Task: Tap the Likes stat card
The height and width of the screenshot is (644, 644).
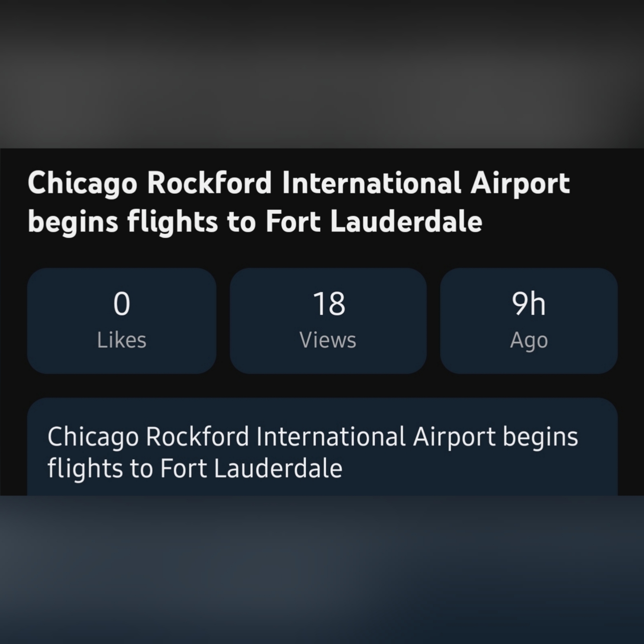Action: (121, 320)
